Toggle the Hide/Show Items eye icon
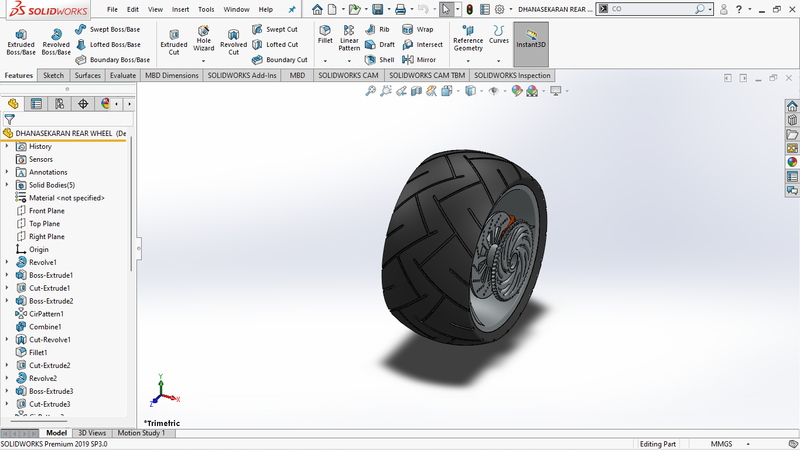The height and width of the screenshot is (450, 800). (493, 91)
